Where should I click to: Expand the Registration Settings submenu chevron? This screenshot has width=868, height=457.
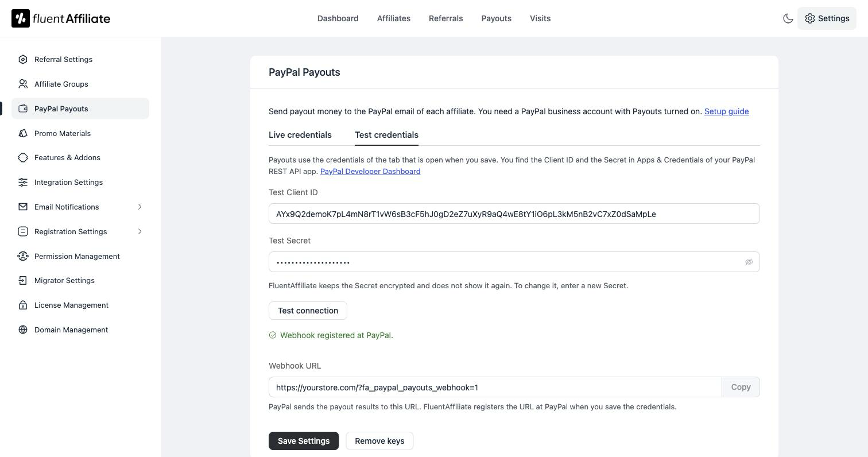139,231
